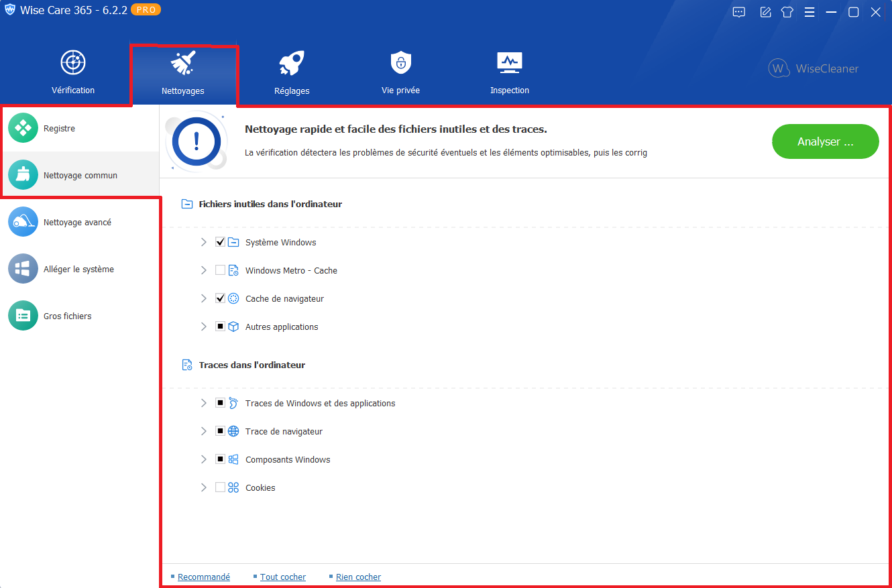
Task: Select the Système Windows label
Action: [281, 242]
